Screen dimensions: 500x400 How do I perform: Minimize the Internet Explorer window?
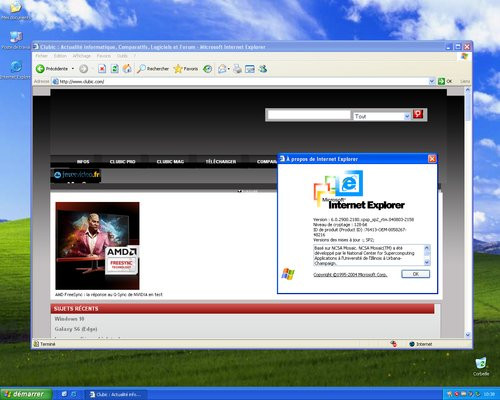[x=449, y=47]
